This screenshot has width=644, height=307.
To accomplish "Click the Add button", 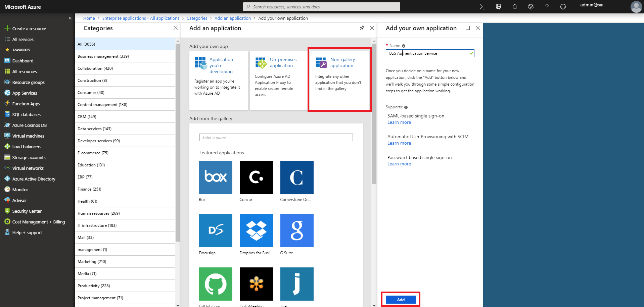I will click(401, 300).
